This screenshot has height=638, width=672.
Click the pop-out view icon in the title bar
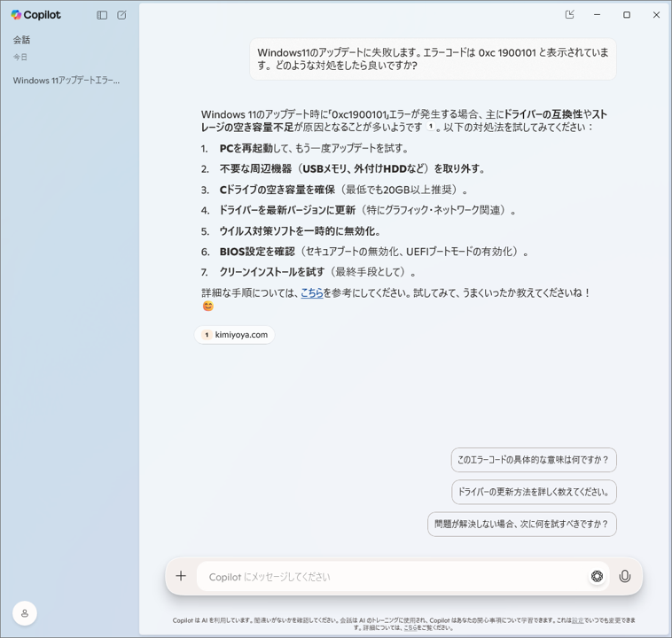570,15
